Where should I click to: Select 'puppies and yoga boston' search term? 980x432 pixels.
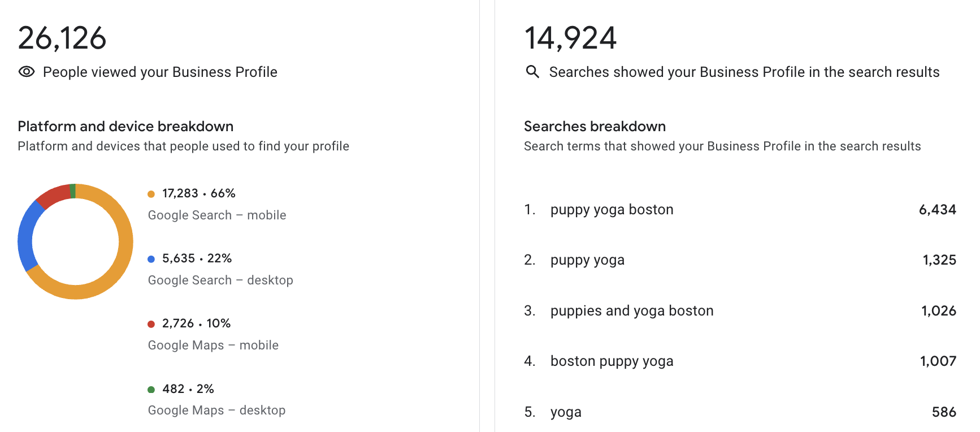tap(631, 311)
